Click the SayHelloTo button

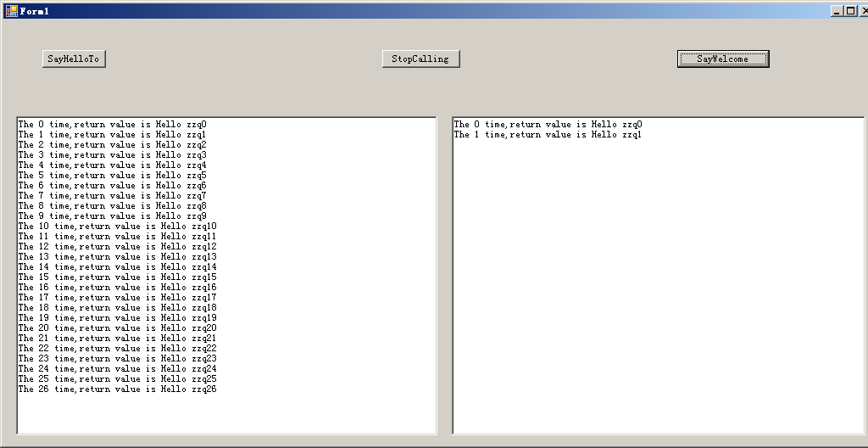[74, 59]
